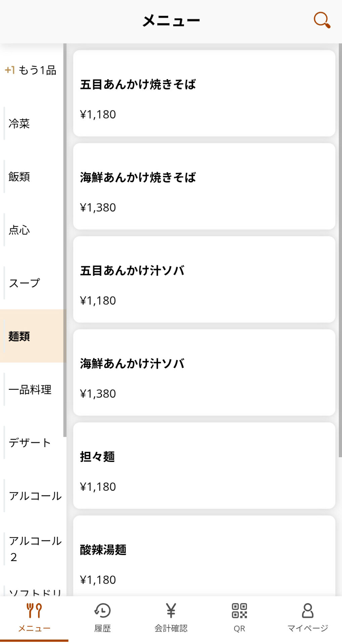The image size is (342, 644).
Task: Tap the yen 会計確認 icon
Action: (x=171, y=611)
